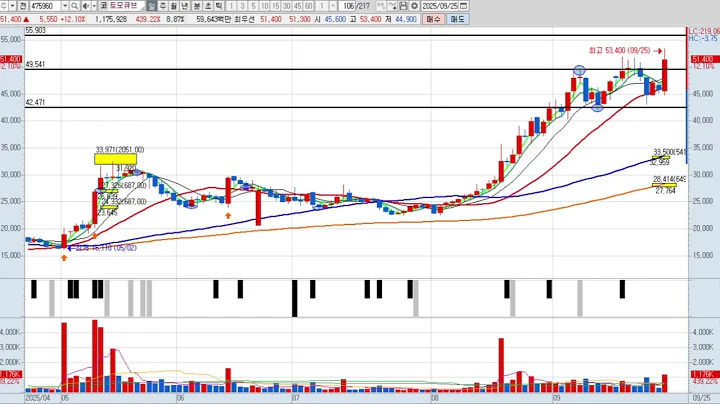Click the candle count field showing 106
The width and height of the screenshot is (720, 404).
coord(349,6)
